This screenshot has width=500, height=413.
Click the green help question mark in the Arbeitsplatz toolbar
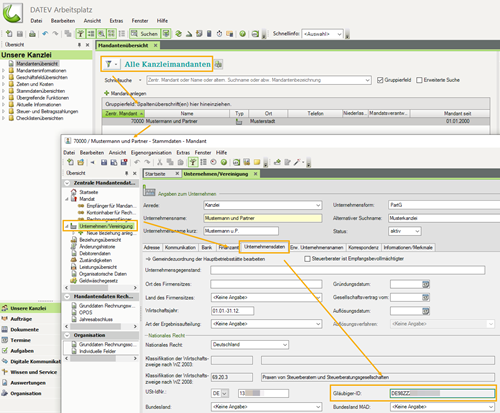243,34
